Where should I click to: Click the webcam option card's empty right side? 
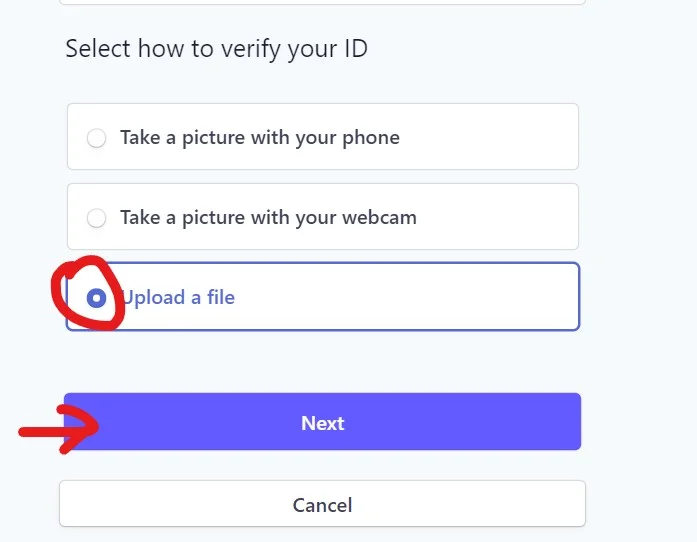tap(500, 217)
